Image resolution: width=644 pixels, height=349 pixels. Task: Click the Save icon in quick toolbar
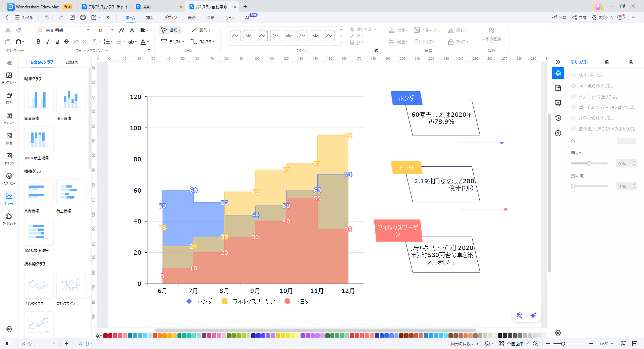72,17
